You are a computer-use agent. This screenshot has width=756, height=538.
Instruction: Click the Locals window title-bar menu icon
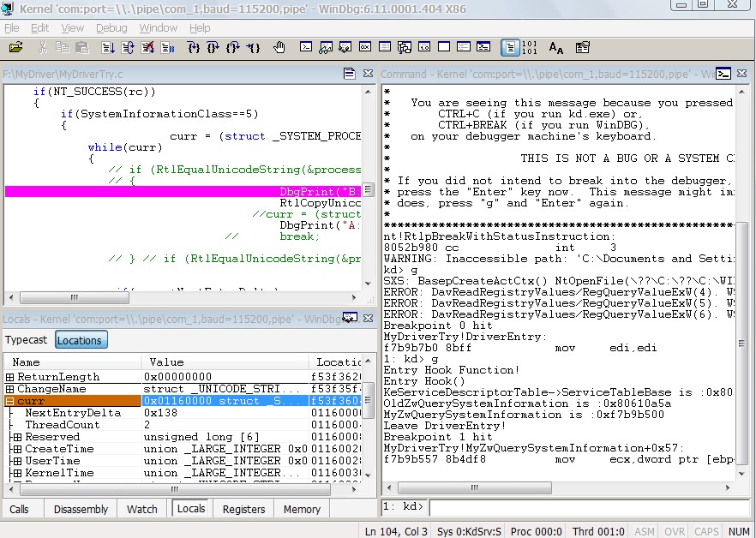[x=350, y=318]
